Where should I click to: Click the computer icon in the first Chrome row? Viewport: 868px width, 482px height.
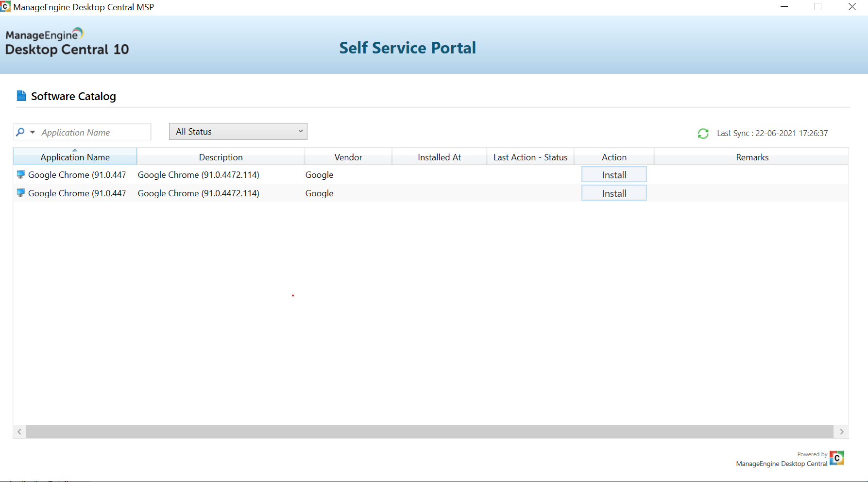(x=21, y=174)
